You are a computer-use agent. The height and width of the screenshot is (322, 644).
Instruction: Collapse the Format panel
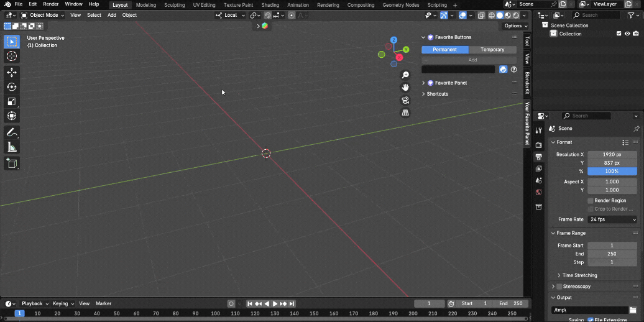(x=564, y=142)
